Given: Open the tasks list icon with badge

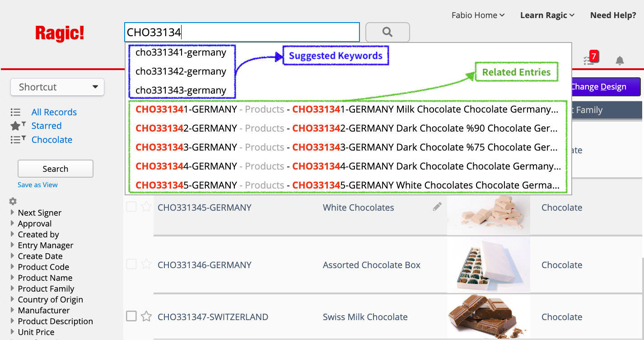Looking at the screenshot, I should pos(589,60).
